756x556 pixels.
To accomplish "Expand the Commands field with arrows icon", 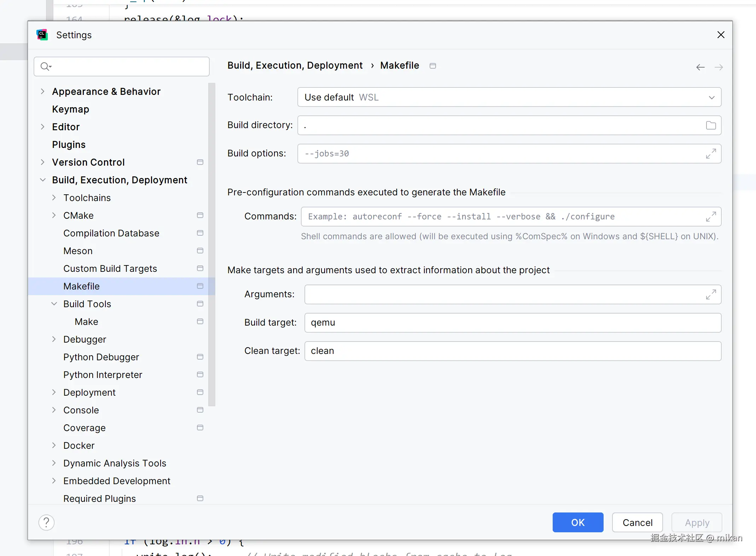I will point(711,217).
